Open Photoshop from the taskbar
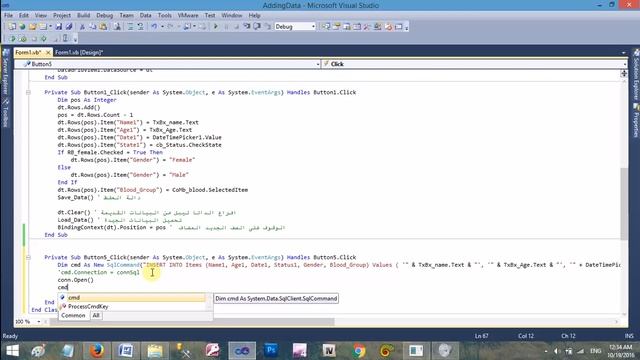 (271, 351)
